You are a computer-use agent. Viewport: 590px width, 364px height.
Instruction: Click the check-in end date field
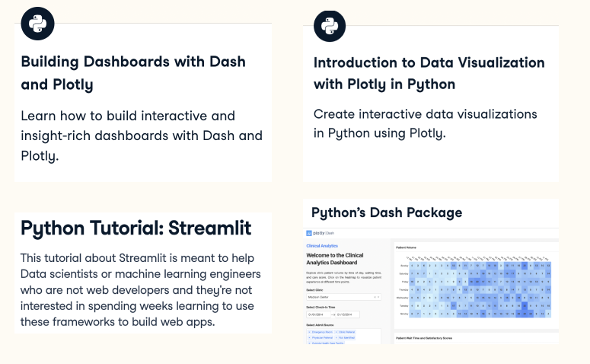click(348, 315)
